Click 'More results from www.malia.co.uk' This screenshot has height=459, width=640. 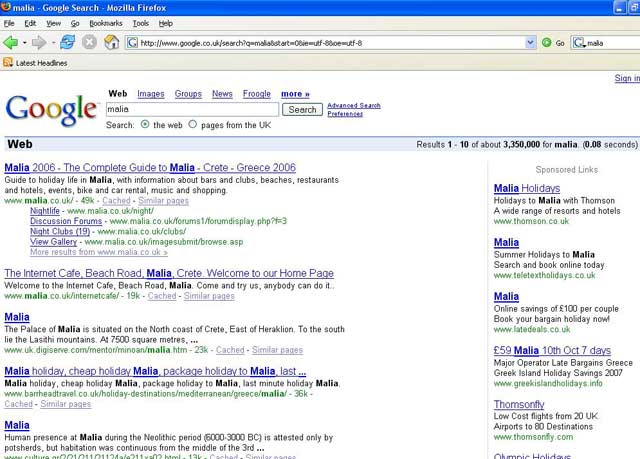tap(99, 252)
